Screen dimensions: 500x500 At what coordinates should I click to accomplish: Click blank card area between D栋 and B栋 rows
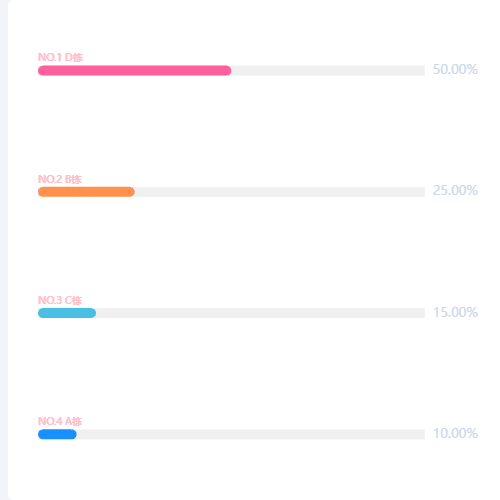(x=250, y=127)
